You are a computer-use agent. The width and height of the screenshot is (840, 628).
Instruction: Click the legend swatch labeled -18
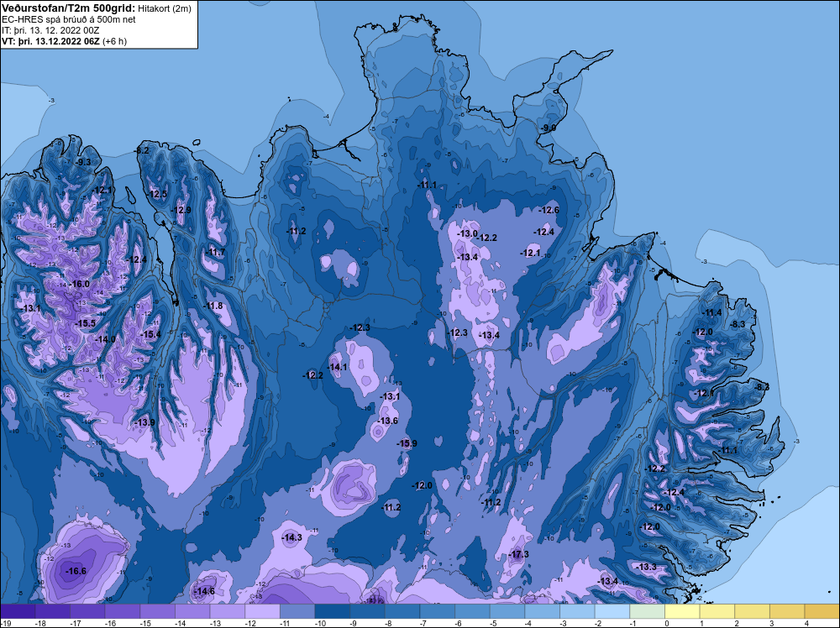(52, 611)
